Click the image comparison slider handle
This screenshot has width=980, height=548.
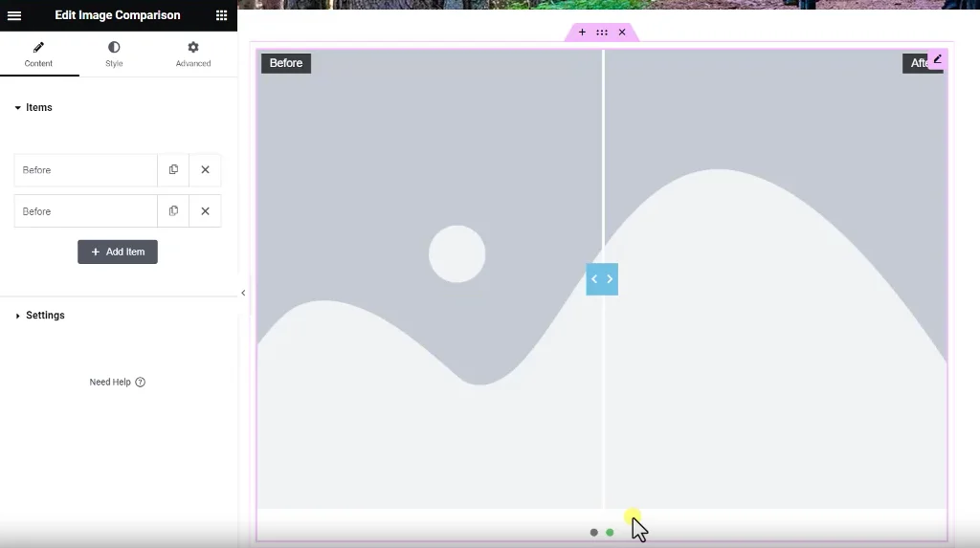(x=602, y=279)
